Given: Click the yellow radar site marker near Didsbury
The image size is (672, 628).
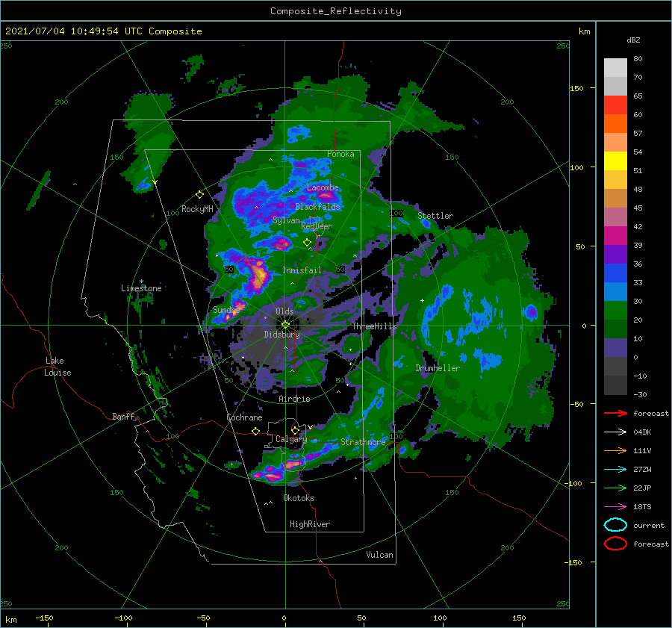Looking at the screenshot, I should [x=285, y=325].
